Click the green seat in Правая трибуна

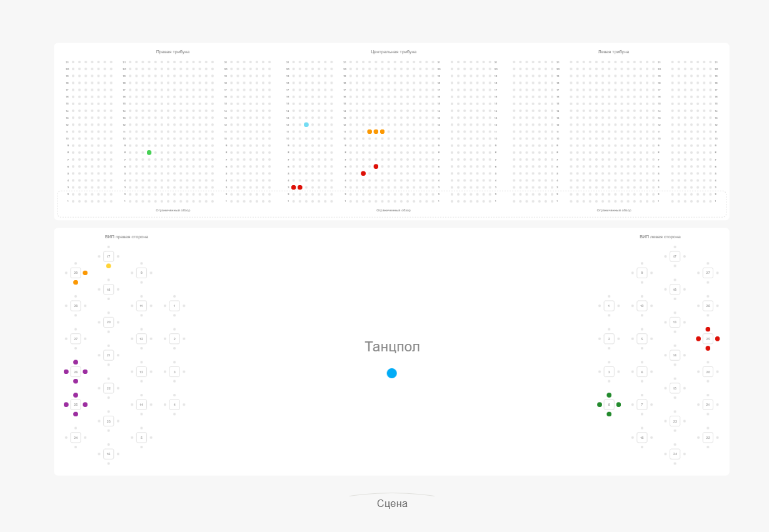click(x=149, y=152)
